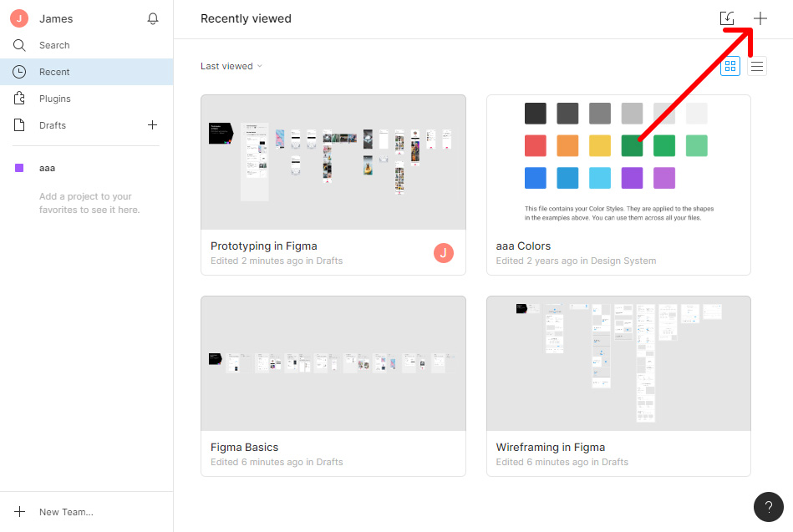This screenshot has height=532, width=793.
Task: Click the Prototyping in Figma file name
Action: 264,246
